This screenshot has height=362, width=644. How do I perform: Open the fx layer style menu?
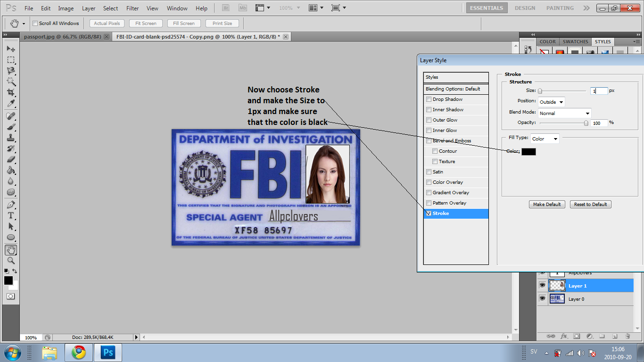click(564, 336)
